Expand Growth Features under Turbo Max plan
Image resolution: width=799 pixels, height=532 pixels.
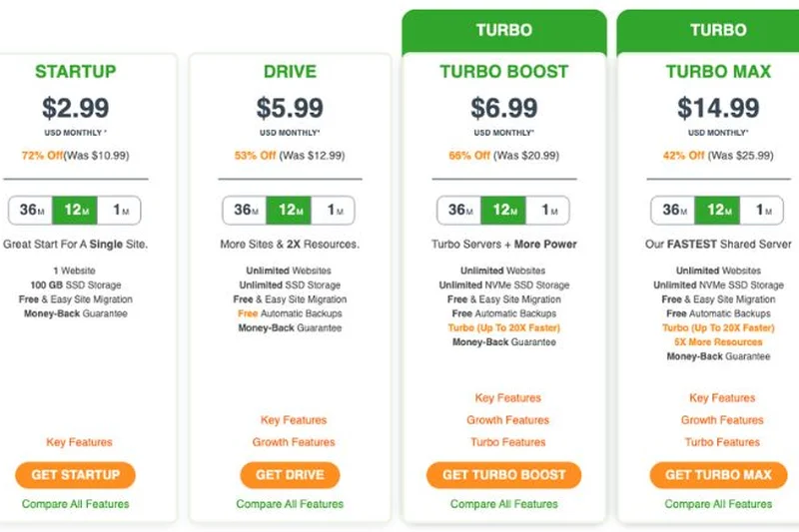[722, 420]
